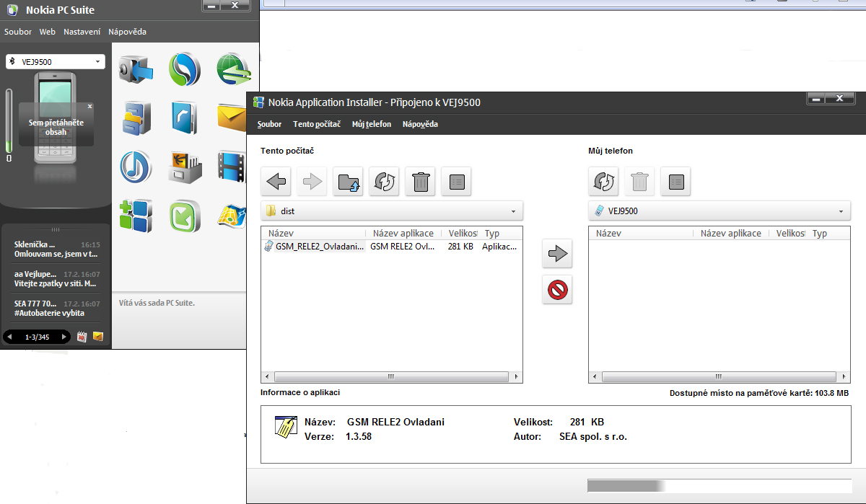866x504 pixels.
Task: Sort by Název column in phone list
Action: click(642, 234)
